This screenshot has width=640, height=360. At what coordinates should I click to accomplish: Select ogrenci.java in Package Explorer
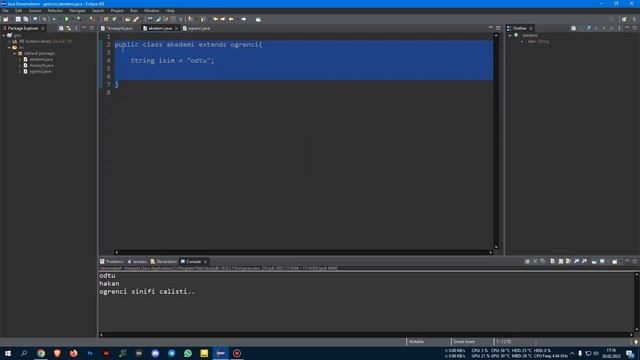[x=38, y=71]
